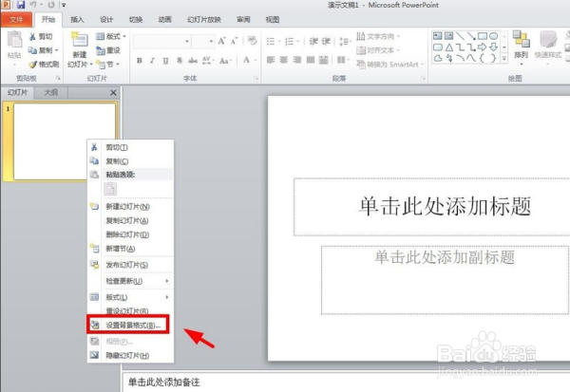Select the Rectangle shape
Image resolution: width=570 pixels, height=392 pixels.
pyautogui.click(x=483, y=36)
